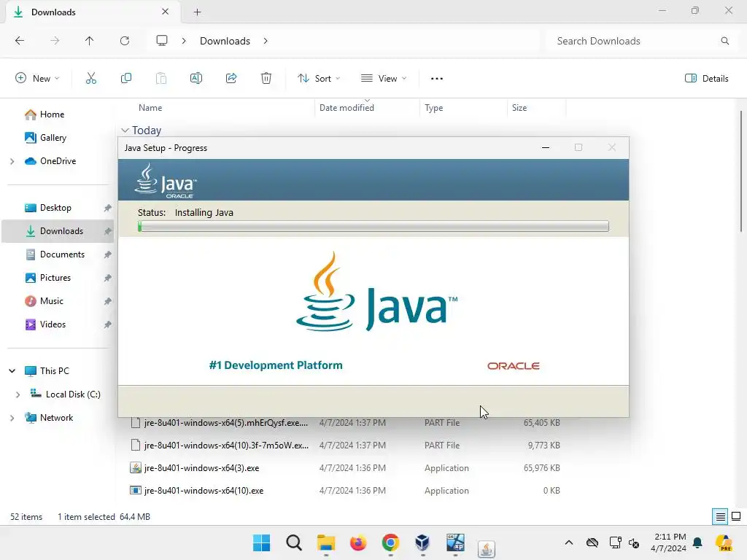The width and height of the screenshot is (747, 560).
Task: Click the Java installation progress bar
Action: click(373, 226)
